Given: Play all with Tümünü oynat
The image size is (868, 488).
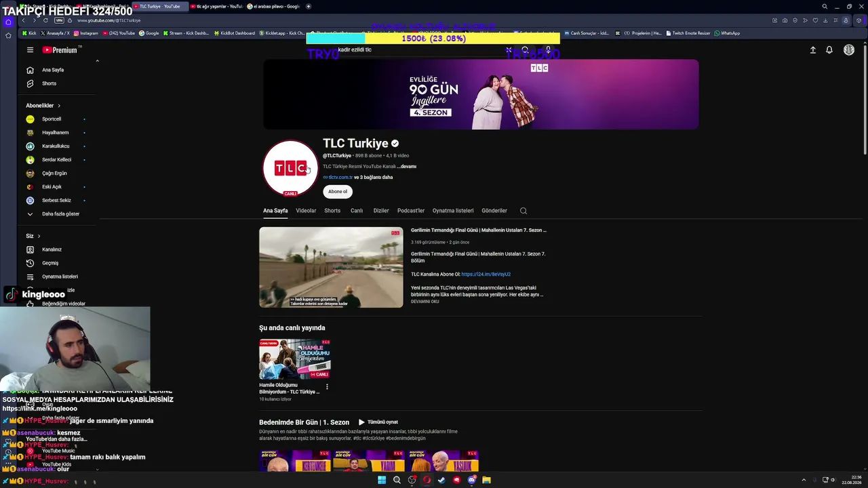Looking at the screenshot, I should click(x=378, y=422).
